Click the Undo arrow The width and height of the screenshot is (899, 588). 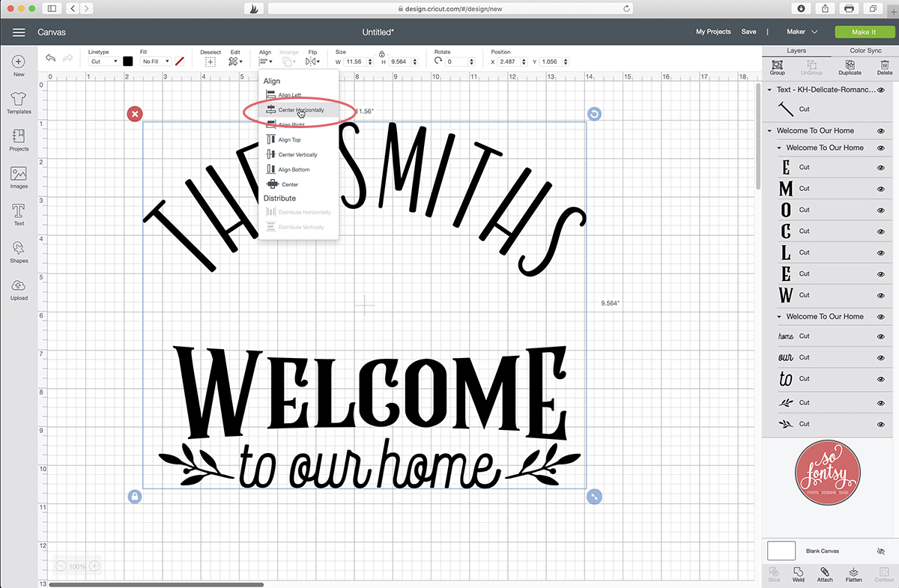click(51, 58)
